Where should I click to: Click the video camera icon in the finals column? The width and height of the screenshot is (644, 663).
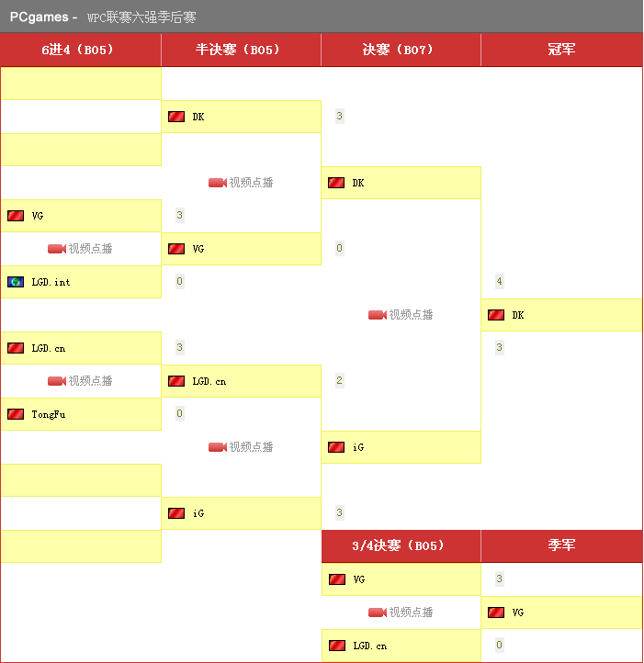coord(378,315)
